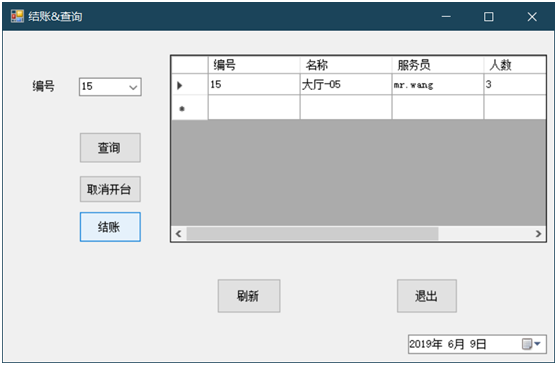Click the empty 服务员 cell in new row
557x365 pixels.
click(x=438, y=107)
